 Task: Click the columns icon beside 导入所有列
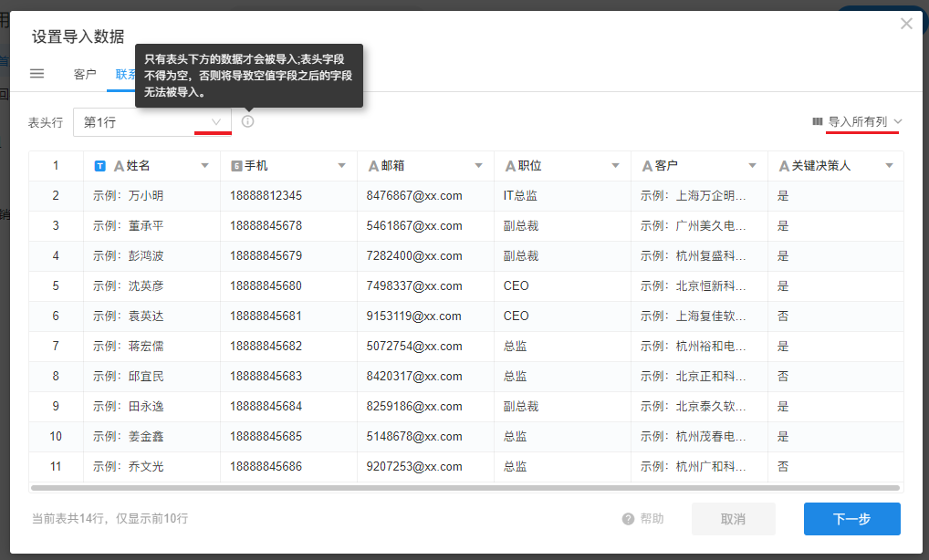(x=818, y=121)
